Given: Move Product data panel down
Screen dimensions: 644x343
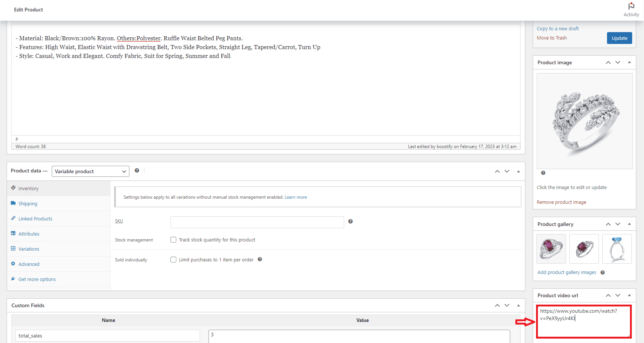Looking at the screenshot, I should tap(507, 171).
